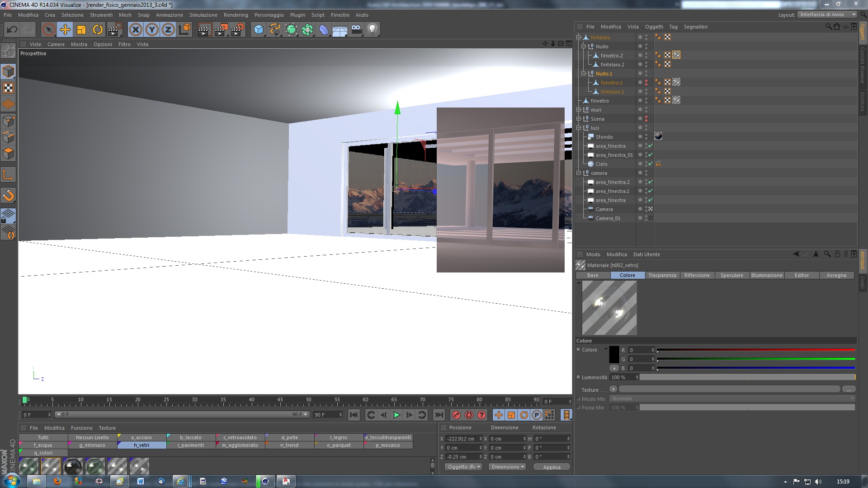This screenshot has width=868, height=488.
Task: Select the Rotate tool
Action: (98, 30)
